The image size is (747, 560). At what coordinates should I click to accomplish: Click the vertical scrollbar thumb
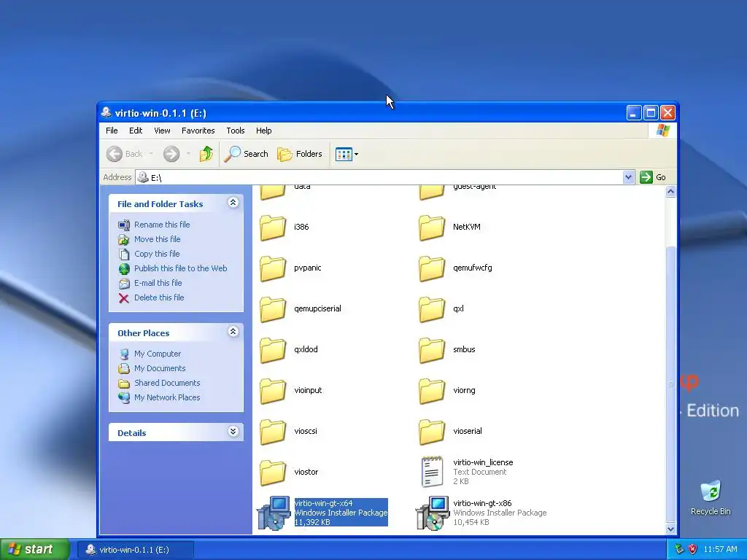670,384
